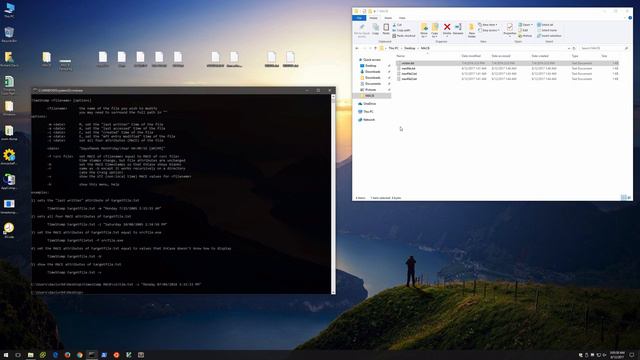Click the command prompt vertical scrollbar
This screenshot has height=360, width=640.
coord(333,194)
